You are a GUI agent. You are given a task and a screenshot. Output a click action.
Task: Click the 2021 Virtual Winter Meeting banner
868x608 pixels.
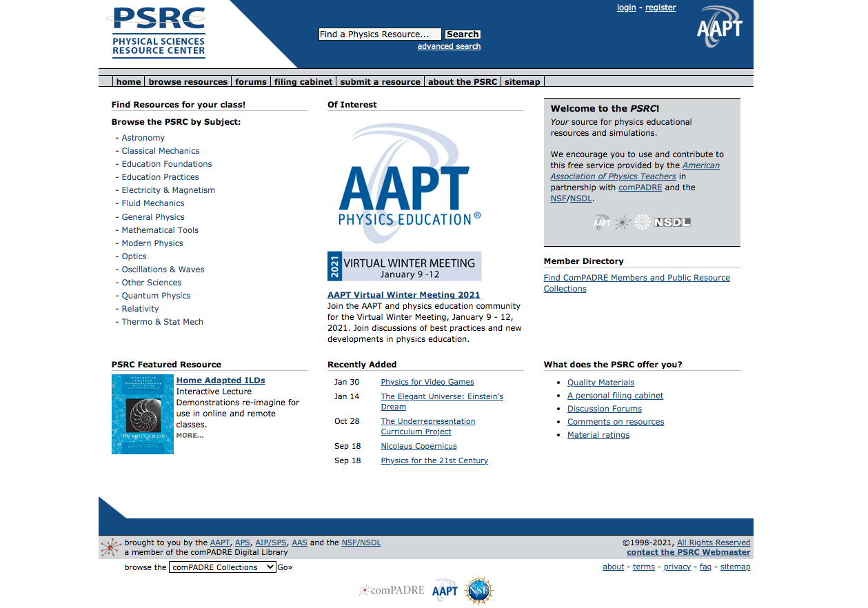pyautogui.click(x=404, y=266)
